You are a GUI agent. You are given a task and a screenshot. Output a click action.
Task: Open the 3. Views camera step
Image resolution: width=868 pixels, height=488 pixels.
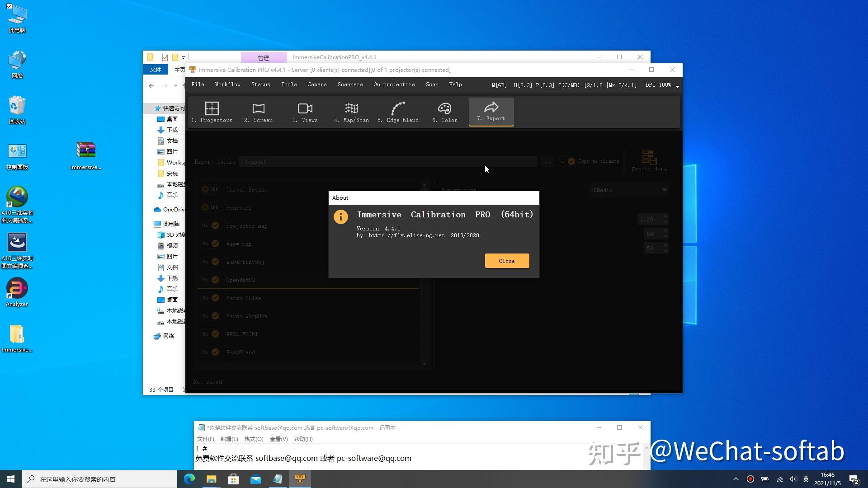[x=305, y=112]
